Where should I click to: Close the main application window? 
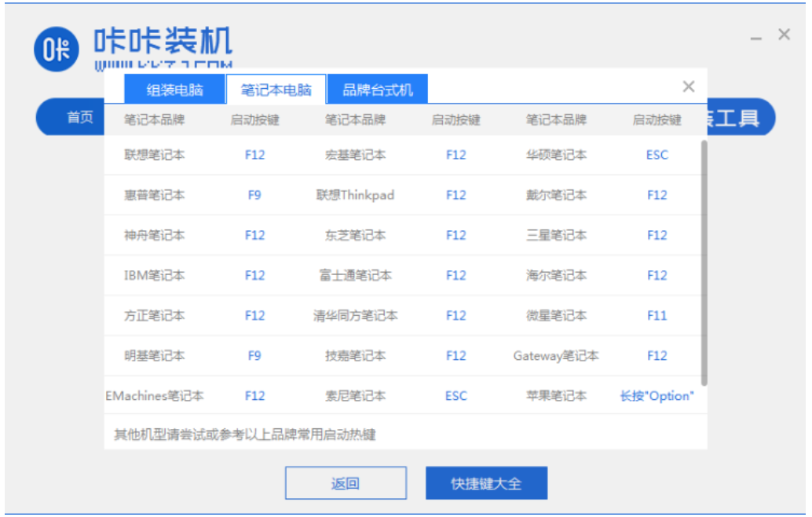(x=784, y=35)
